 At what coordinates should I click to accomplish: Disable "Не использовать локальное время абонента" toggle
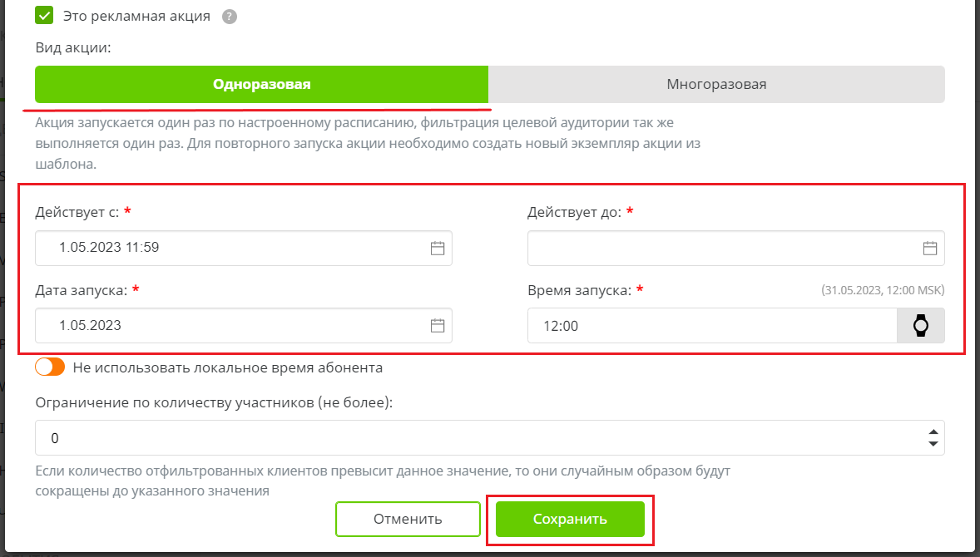coord(50,366)
